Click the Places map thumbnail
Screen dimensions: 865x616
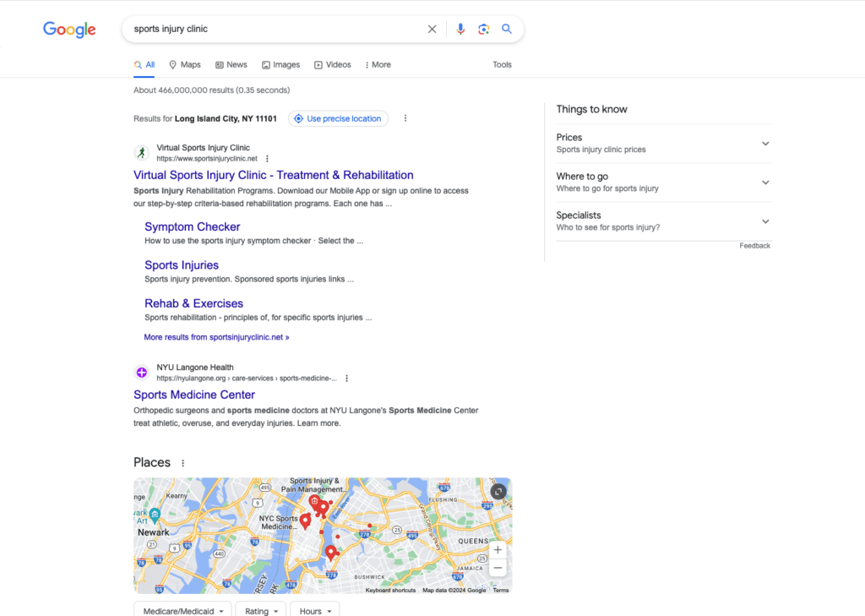coord(323,536)
